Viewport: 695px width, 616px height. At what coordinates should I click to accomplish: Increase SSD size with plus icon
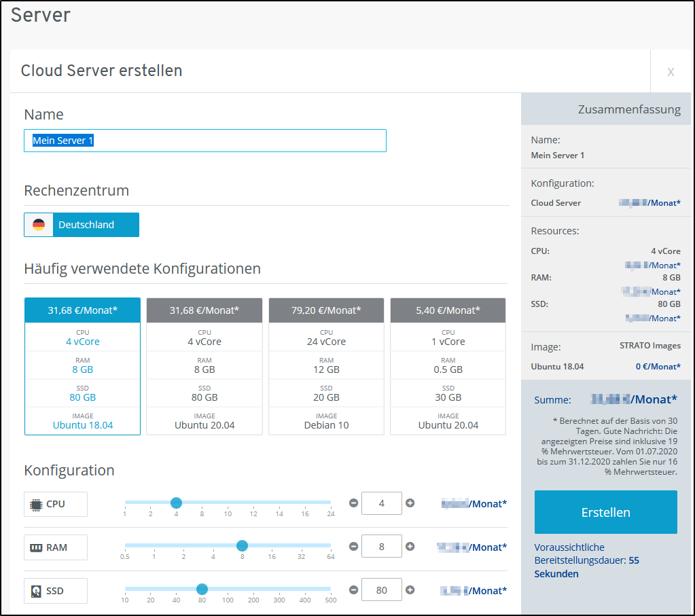point(410,590)
